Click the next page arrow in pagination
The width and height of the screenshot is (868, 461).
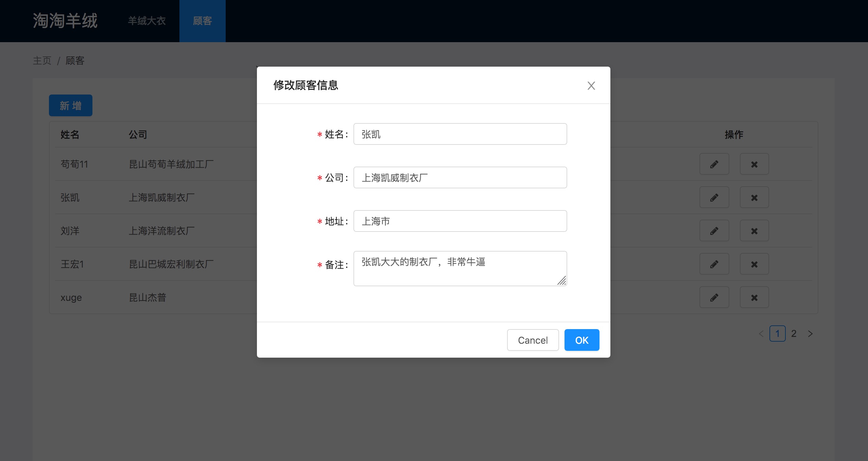(810, 334)
